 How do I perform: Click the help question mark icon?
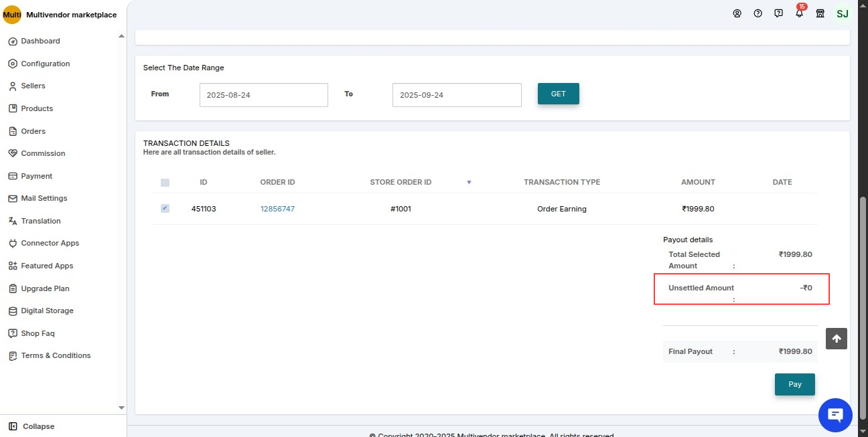[757, 13]
